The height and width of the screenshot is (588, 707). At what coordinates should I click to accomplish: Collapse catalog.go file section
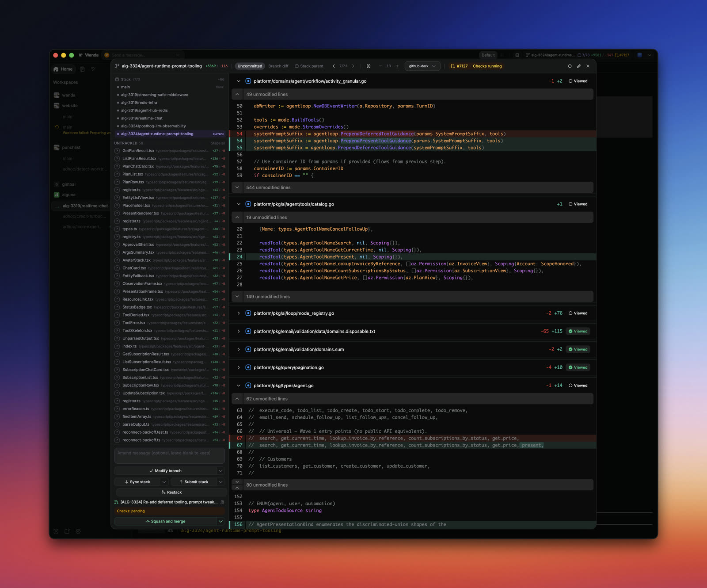click(239, 204)
